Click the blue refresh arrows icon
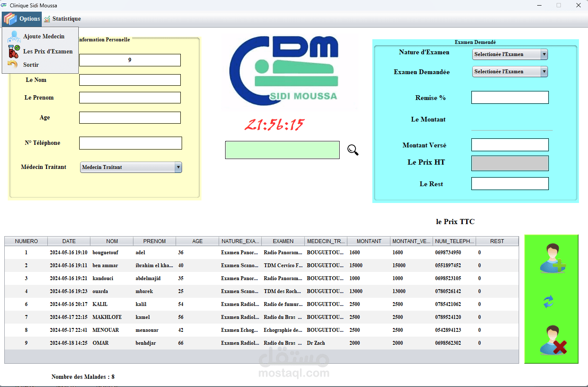This screenshot has height=387, width=588. [x=548, y=302]
